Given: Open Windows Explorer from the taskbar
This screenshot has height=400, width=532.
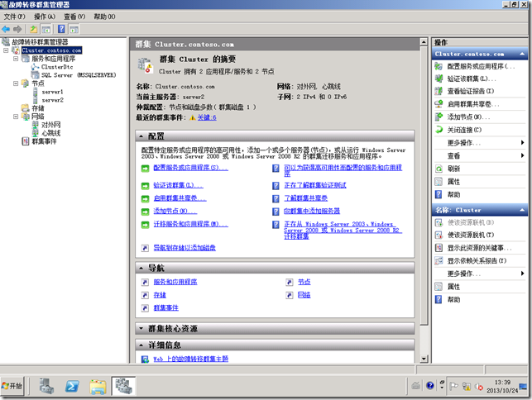Looking at the screenshot, I should 98,387.
